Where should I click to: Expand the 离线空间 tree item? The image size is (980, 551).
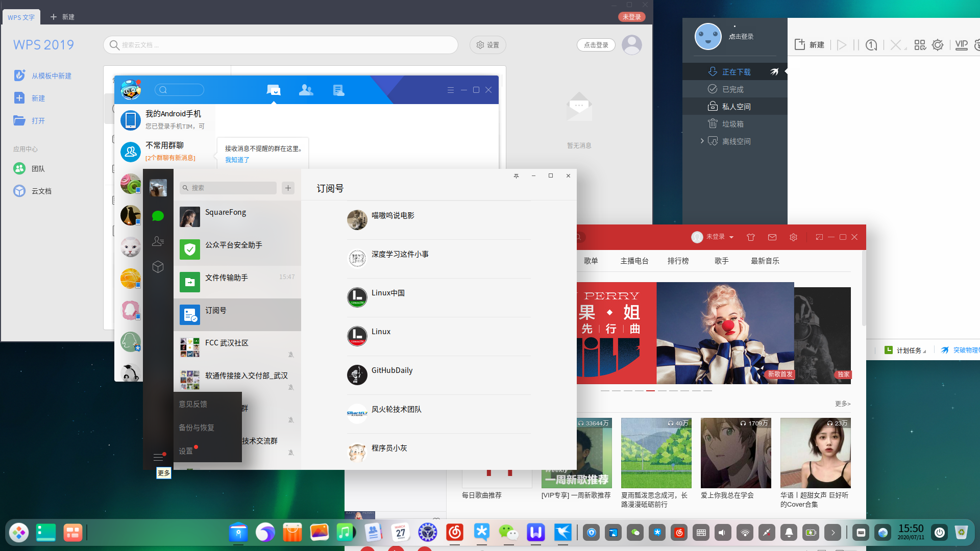702,141
